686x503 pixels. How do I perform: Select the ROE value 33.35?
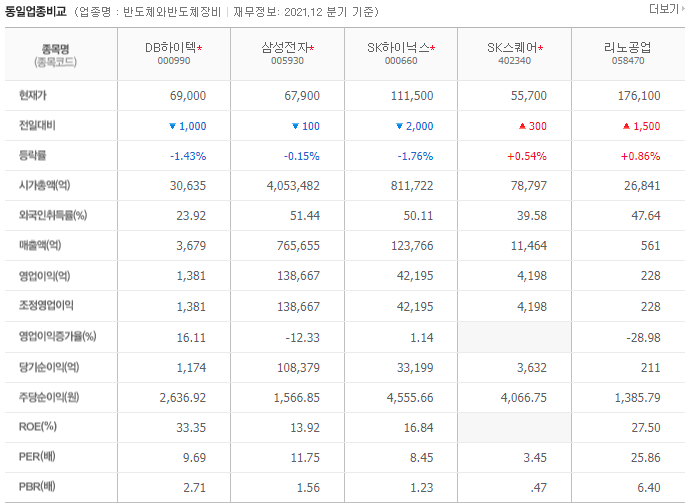click(191, 428)
